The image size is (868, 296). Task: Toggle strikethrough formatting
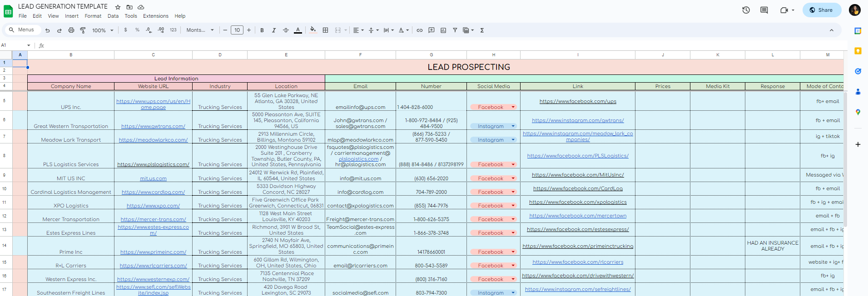coord(286,30)
